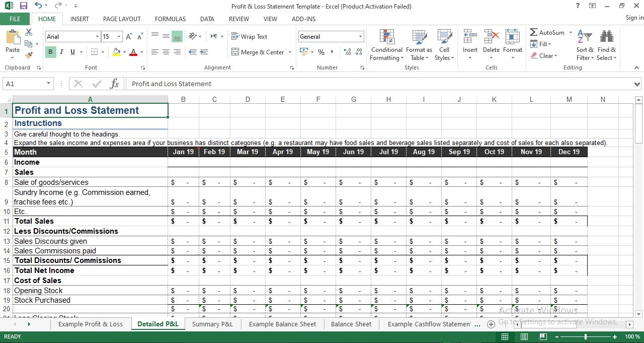Open Conditional Formatting options

click(x=386, y=45)
